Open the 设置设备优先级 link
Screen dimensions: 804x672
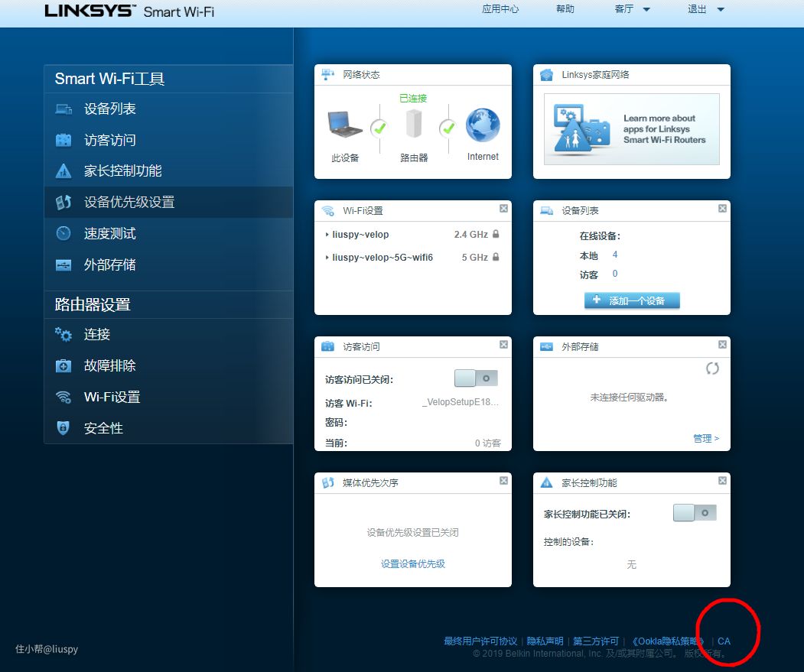pyautogui.click(x=413, y=564)
